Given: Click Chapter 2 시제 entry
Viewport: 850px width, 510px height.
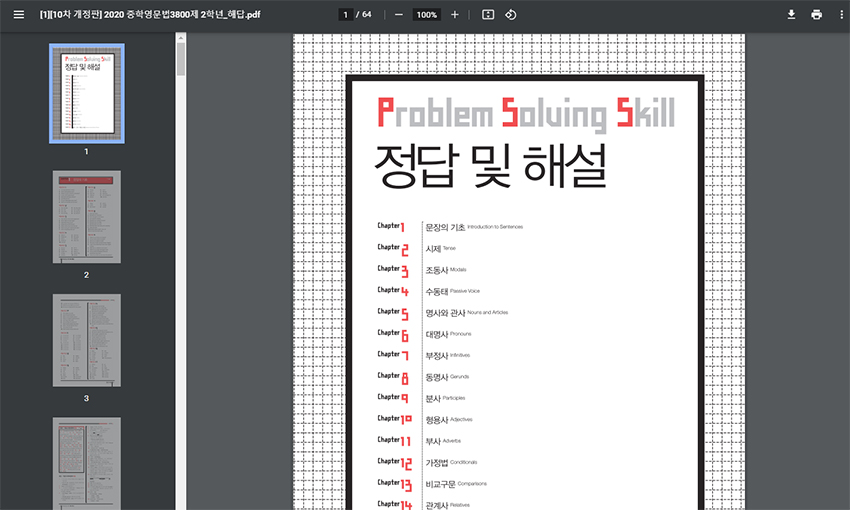Looking at the screenshot, I should pyautogui.click(x=416, y=248).
